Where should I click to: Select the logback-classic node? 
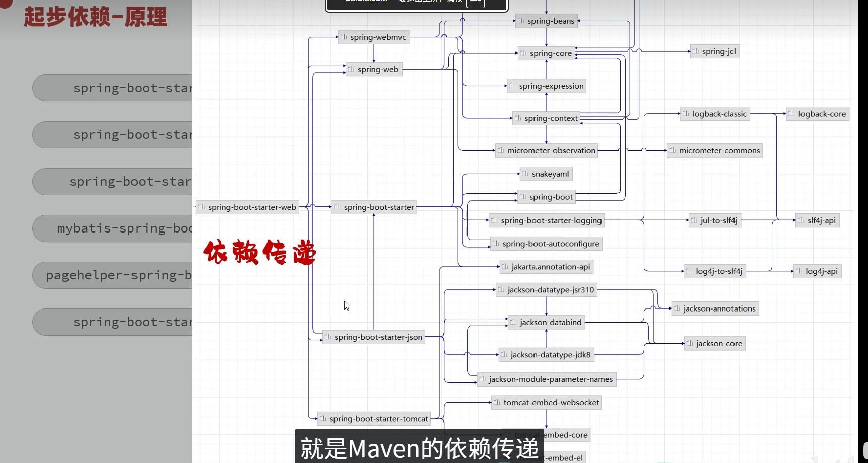(x=715, y=114)
